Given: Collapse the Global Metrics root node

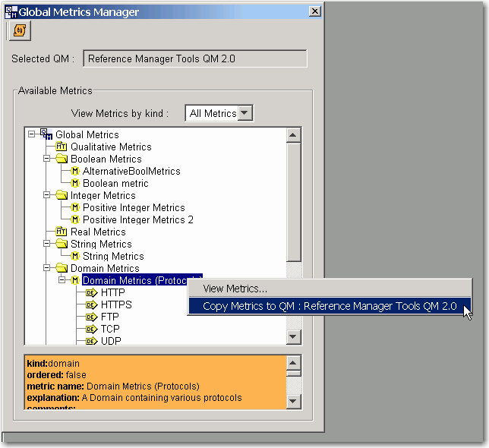Looking at the screenshot, I should 31,134.
